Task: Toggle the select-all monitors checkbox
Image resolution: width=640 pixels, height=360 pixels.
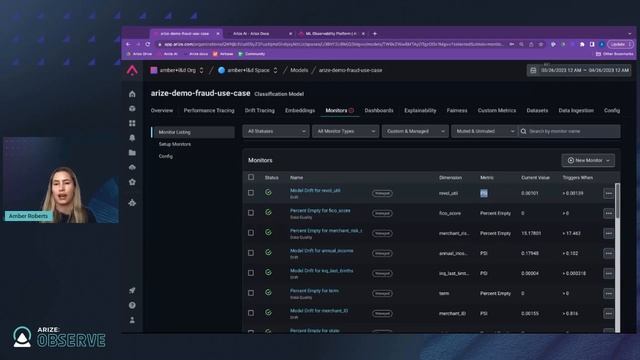Action: (251, 177)
